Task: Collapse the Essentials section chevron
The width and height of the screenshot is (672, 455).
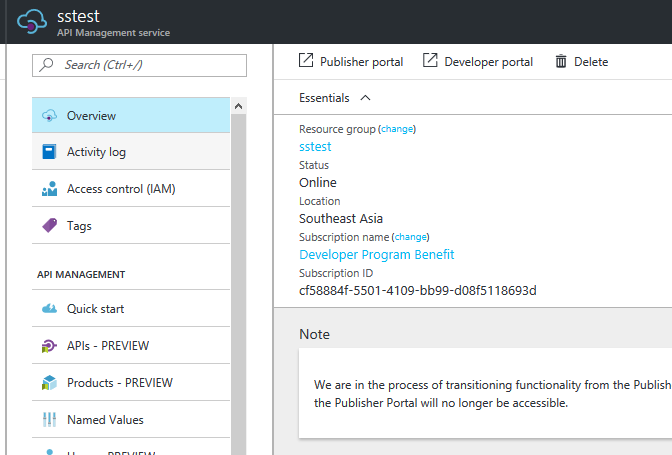Action: click(365, 98)
